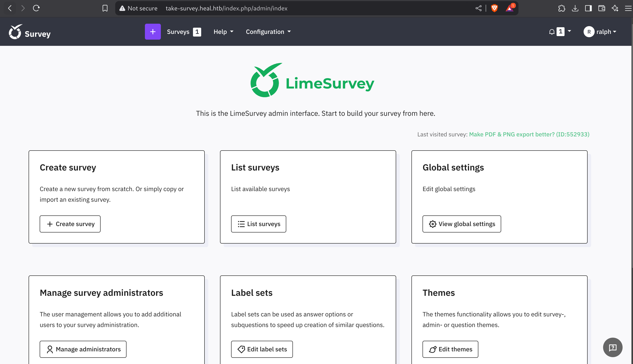
Task: Click the ralph user avatar circle
Action: (589, 32)
